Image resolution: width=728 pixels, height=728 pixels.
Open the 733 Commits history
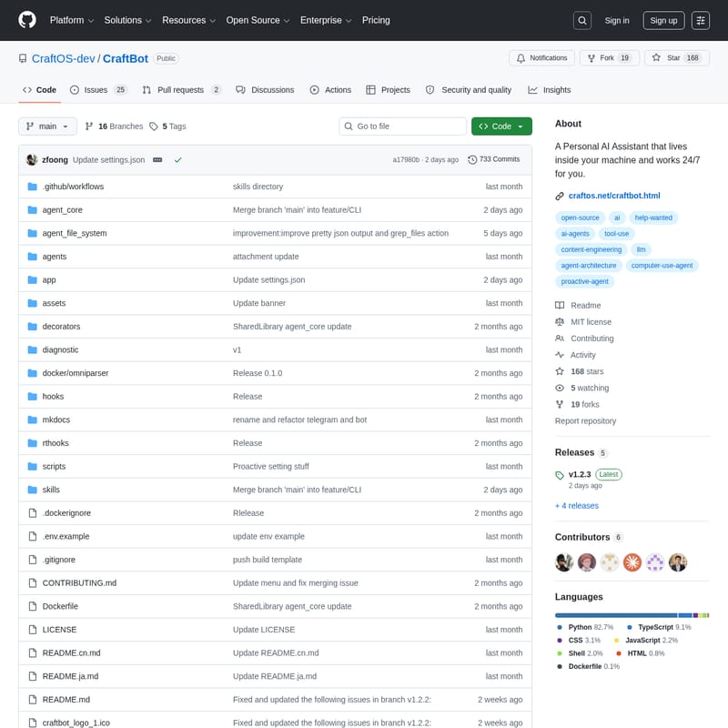494,159
